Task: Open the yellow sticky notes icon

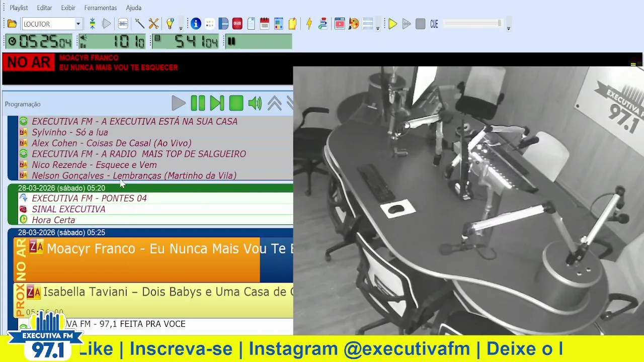Action: point(292,24)
